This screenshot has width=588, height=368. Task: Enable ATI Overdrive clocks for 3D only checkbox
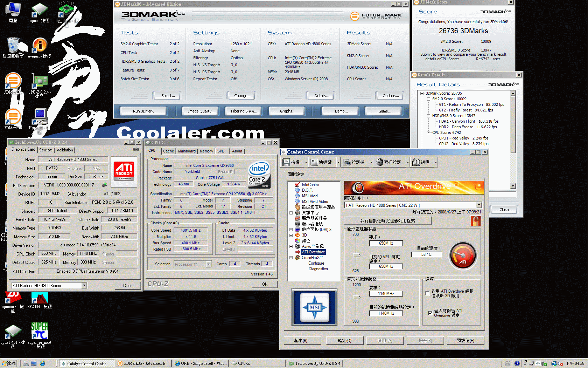tap(427, 293)
